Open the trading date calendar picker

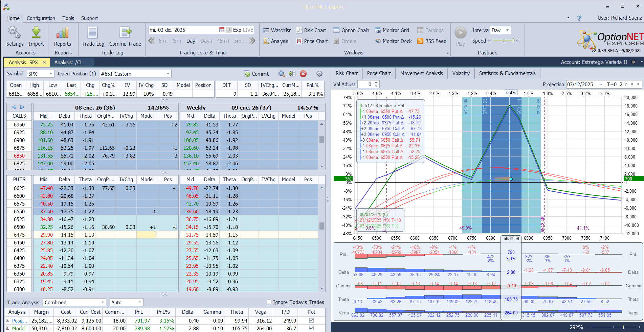point(222,30)
